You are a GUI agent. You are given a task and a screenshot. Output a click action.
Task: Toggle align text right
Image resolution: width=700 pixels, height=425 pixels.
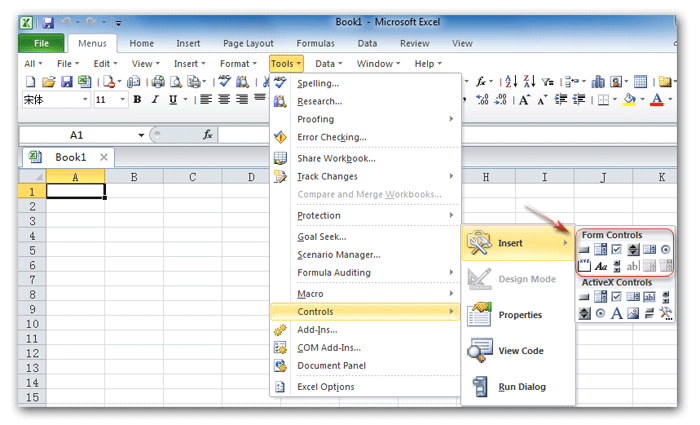click(242, 99)
